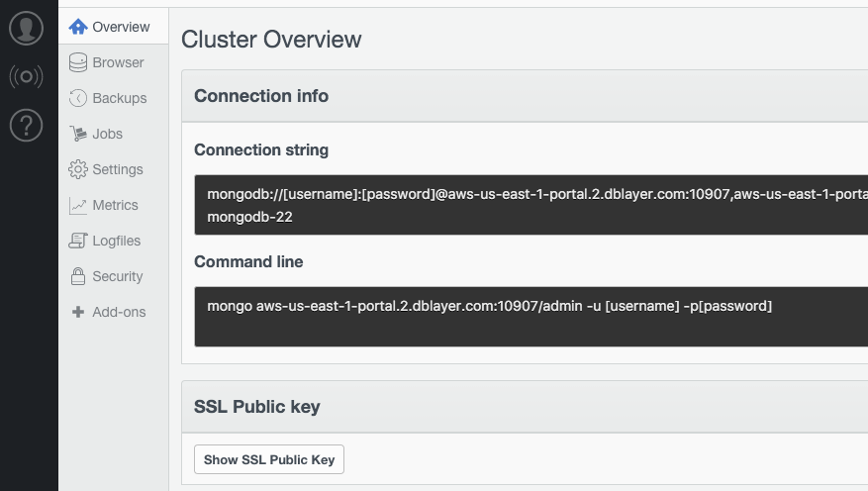The image size is (868, 491).
Task: Click the Overview home icon
Action: [x=78, y=27]
